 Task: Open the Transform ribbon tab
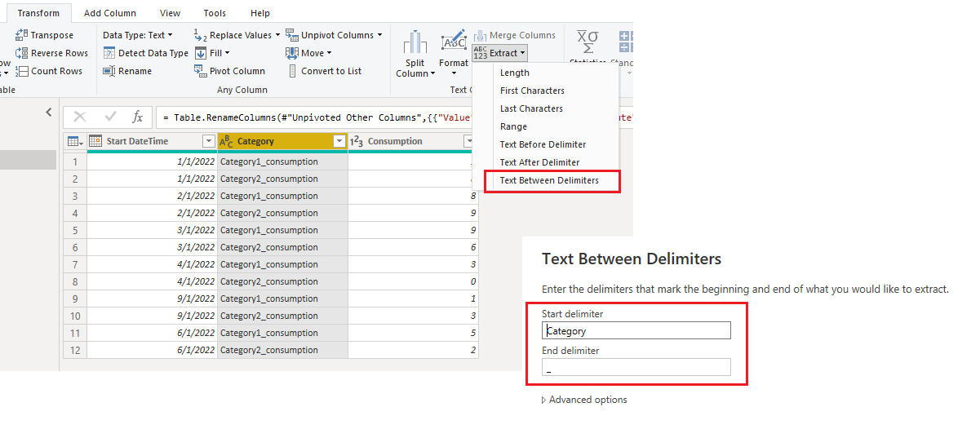39,13
